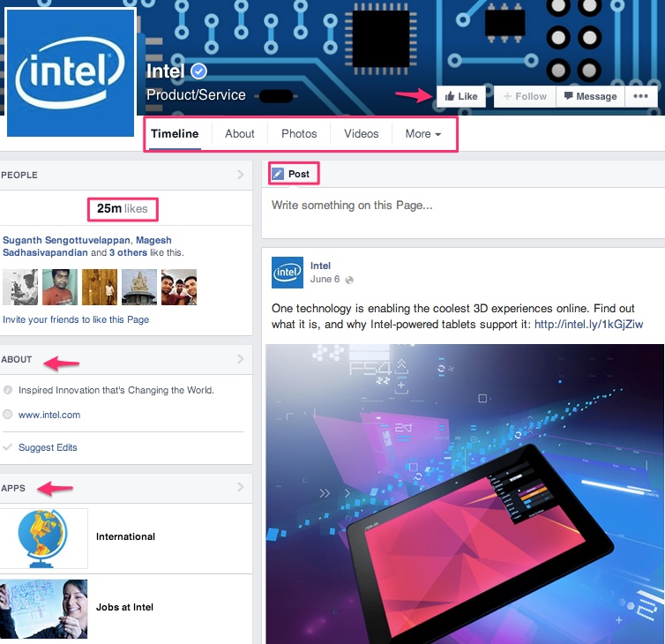Expand the PEOPLE section chevron

(x=241, y=175)
